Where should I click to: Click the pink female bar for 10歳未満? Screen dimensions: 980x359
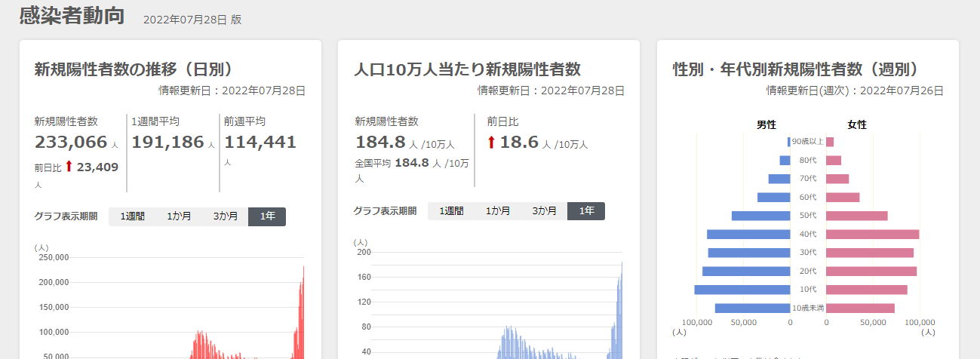click(860, 308)
